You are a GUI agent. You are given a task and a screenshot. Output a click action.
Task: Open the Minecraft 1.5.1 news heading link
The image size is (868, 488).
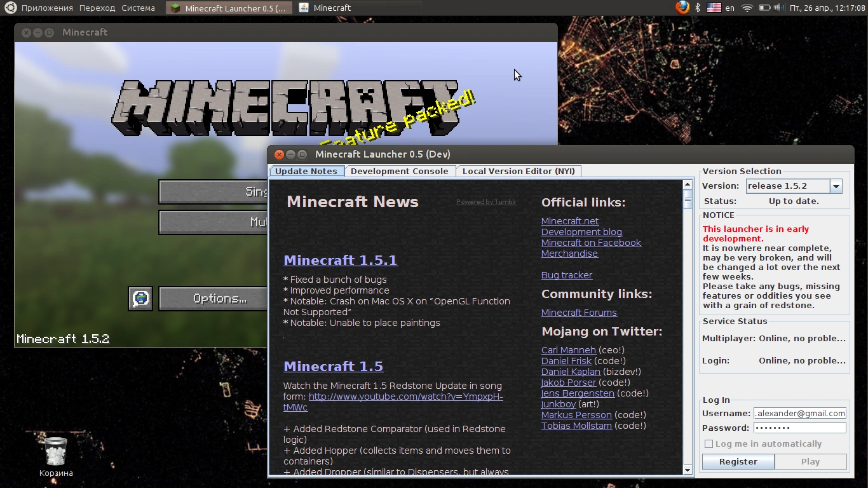click(341, 261)
